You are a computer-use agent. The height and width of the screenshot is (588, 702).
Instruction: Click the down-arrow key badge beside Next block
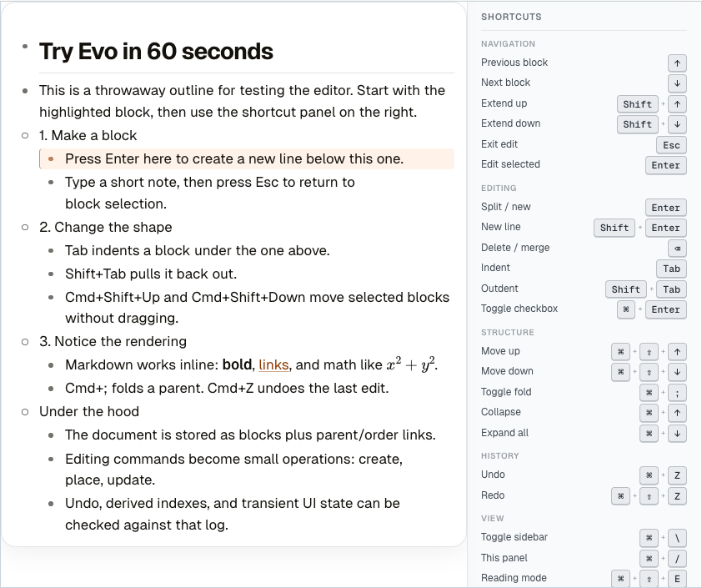[677, 83]
